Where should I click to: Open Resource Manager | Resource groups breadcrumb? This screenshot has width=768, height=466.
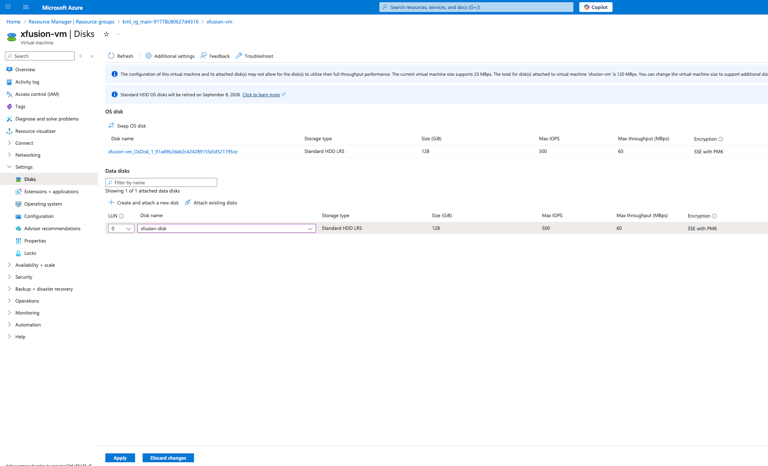pyautogui.click(x=72, y=22)
